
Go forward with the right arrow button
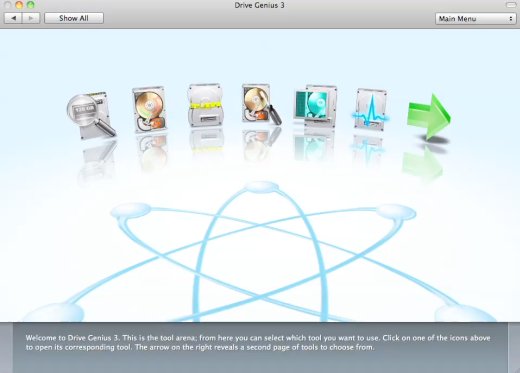(31, 18)
